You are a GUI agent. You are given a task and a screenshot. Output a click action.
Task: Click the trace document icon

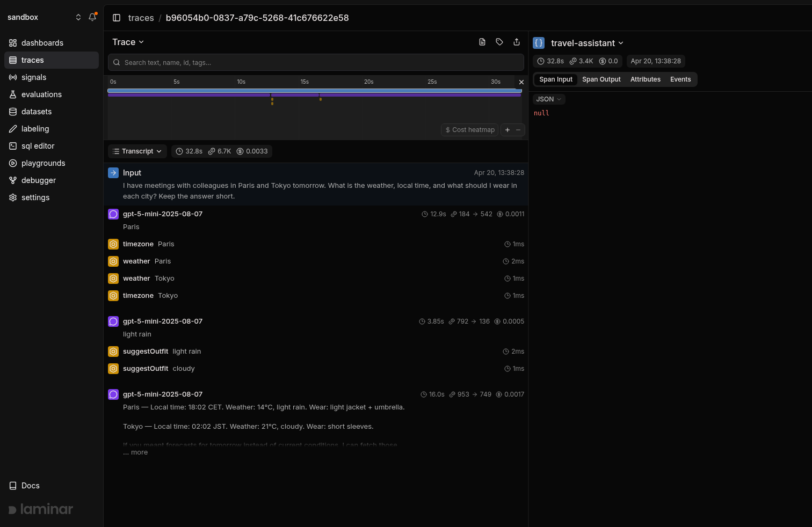tap(482, 42)
